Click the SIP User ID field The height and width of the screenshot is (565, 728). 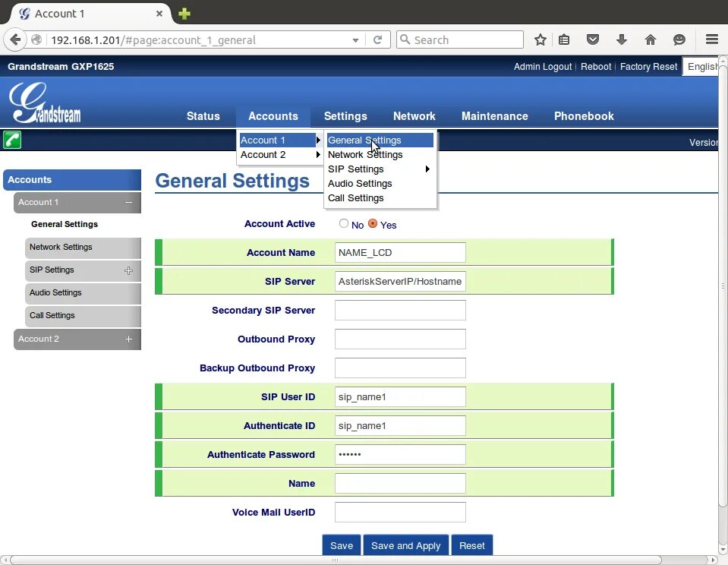click(x=400, y=396)
